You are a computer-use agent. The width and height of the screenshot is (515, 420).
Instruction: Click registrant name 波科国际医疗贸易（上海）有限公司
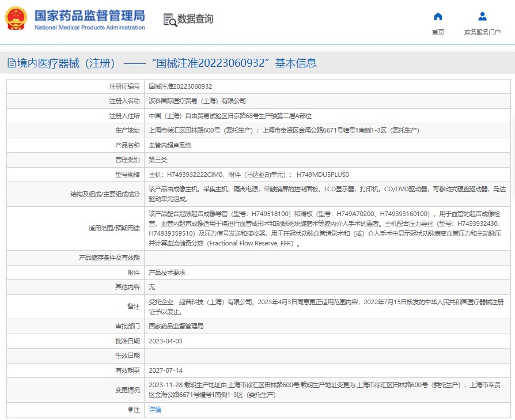click(197, 101)
